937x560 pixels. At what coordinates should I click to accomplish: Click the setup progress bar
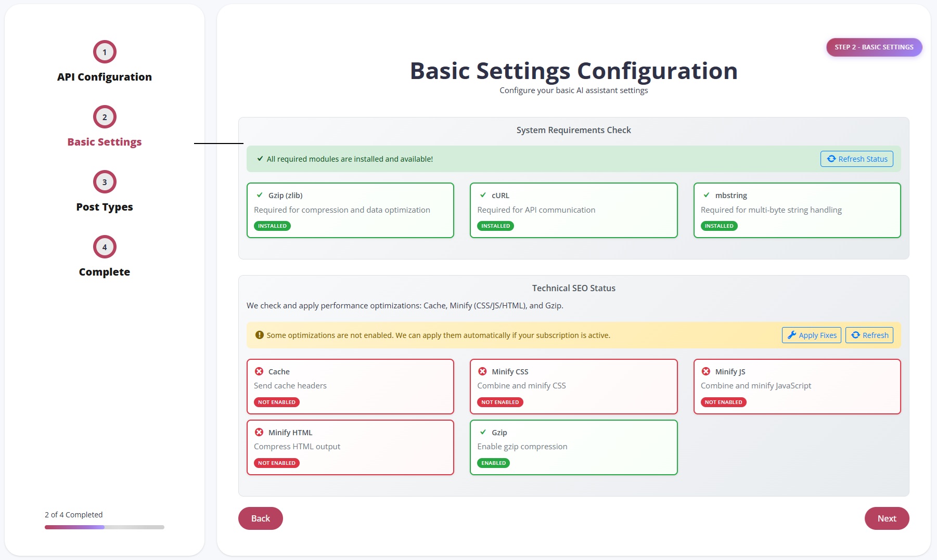click(x=105, y=527)
